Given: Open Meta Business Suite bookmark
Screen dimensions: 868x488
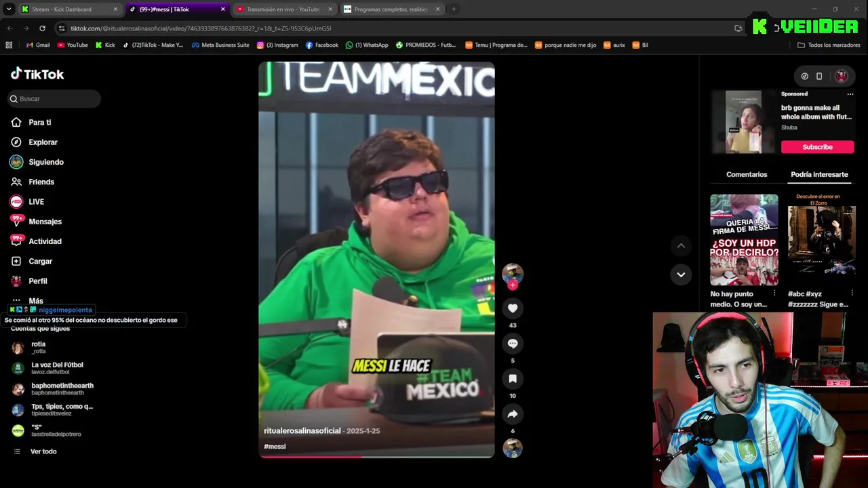Looking at the screenshot, I should coord(220,45).
